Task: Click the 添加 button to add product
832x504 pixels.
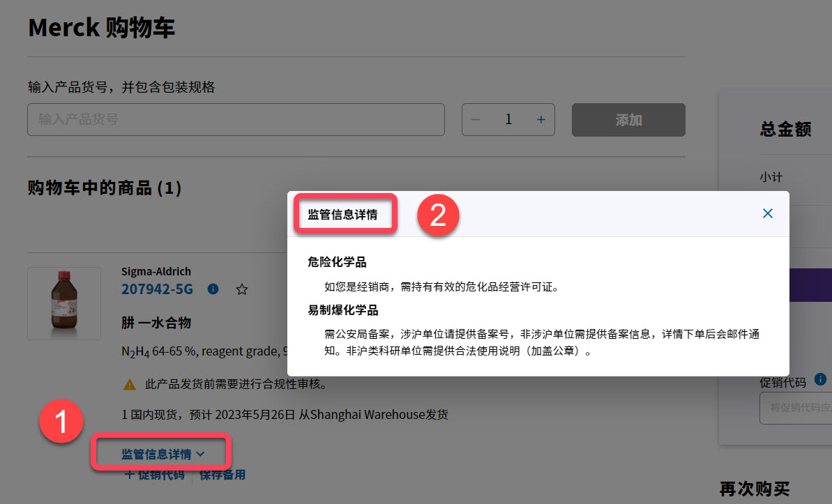Action: point(628,119)
